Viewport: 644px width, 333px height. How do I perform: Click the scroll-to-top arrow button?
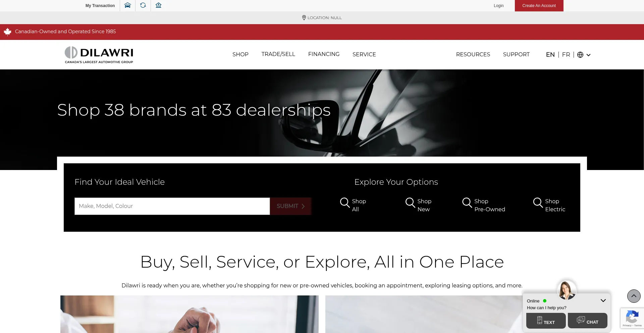[x=634, y=296]
